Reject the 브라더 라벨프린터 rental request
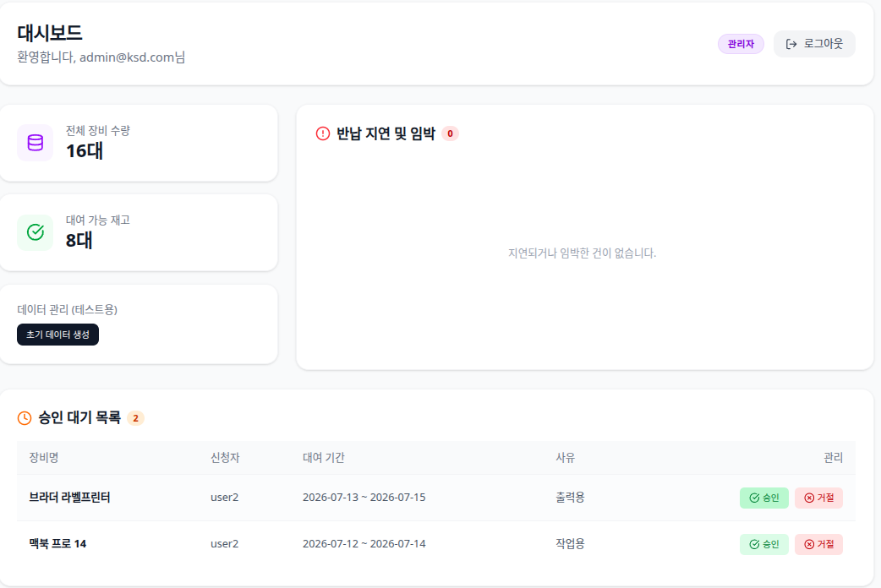Screen dimensions: 881x588 818,498
